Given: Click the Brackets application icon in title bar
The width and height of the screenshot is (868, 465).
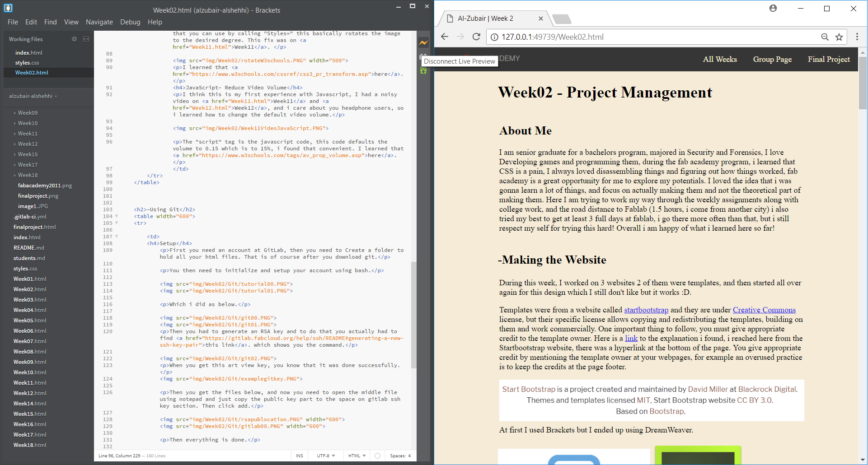Looking at the screenshot, I should click(8, 8).
